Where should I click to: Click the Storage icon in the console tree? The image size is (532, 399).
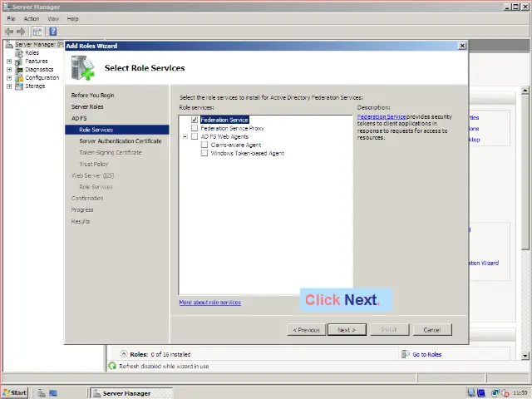point(19,86)
